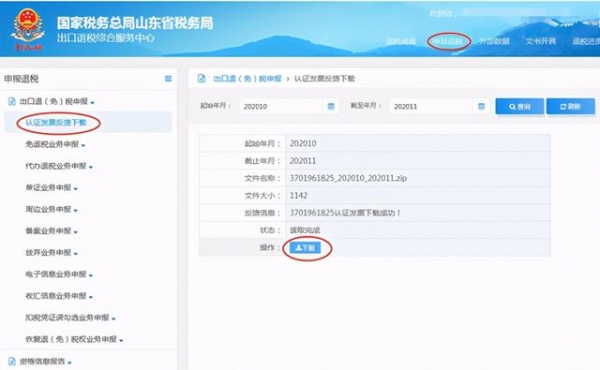Open the start month calendar picker icon
Screen dimensions: 600x370
tap(331, 106)
